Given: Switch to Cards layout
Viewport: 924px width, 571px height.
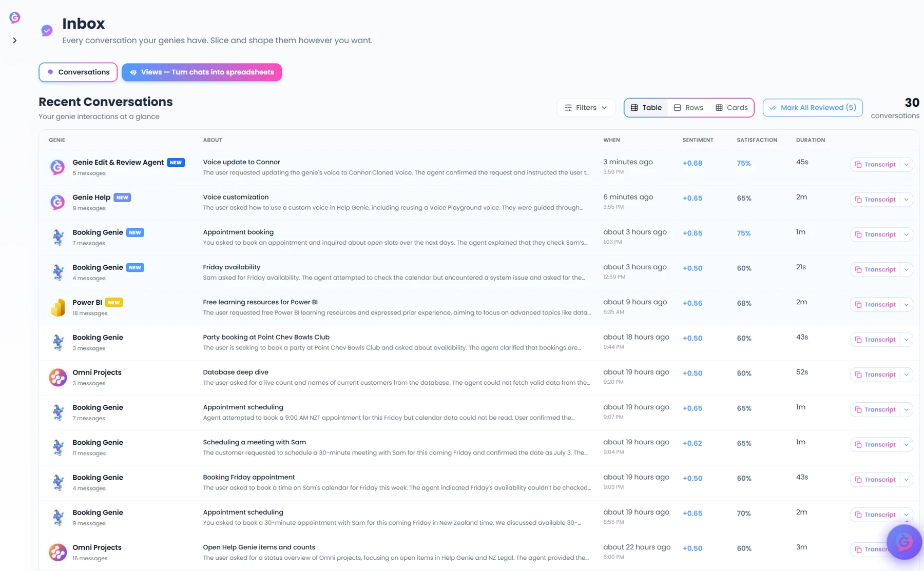Looking at the screenshot, I should click(731, 108).
